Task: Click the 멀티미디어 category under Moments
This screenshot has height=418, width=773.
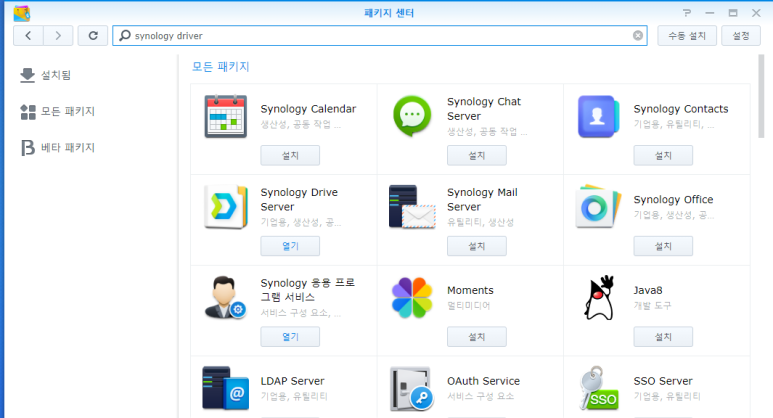Action: click(468, 306)
